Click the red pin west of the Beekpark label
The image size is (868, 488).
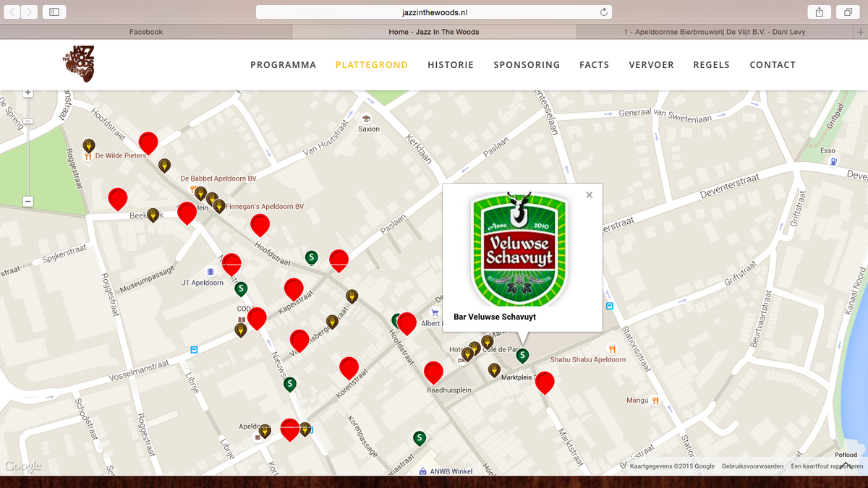click(118, 199)
